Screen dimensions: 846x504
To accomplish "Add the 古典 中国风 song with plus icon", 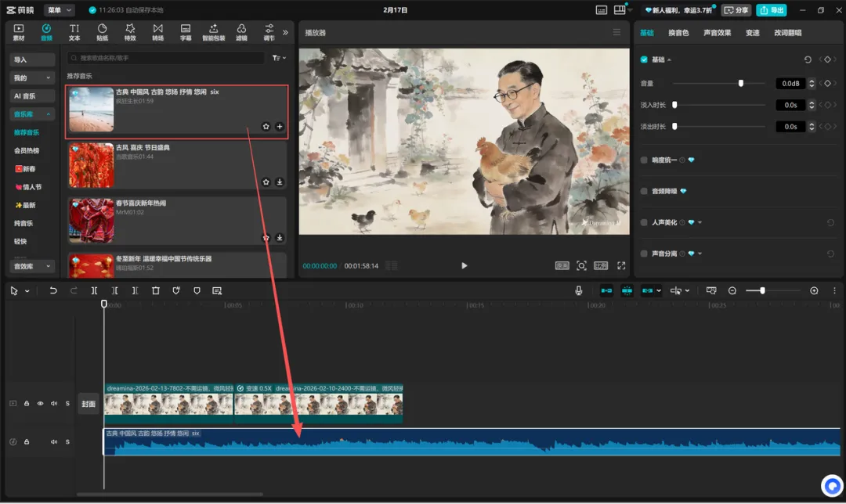I will click(x=280, y=127).
